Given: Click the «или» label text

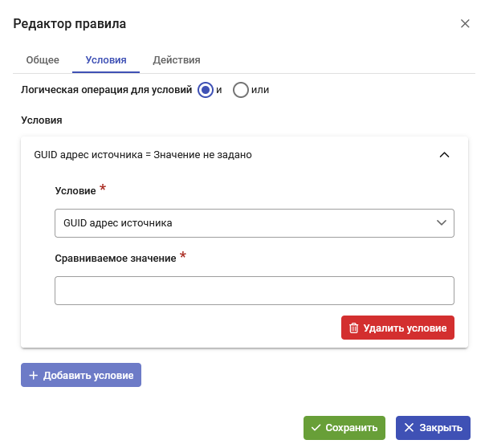Looking at the screenshot, I should pyautogui.click(x=260, y=90).
